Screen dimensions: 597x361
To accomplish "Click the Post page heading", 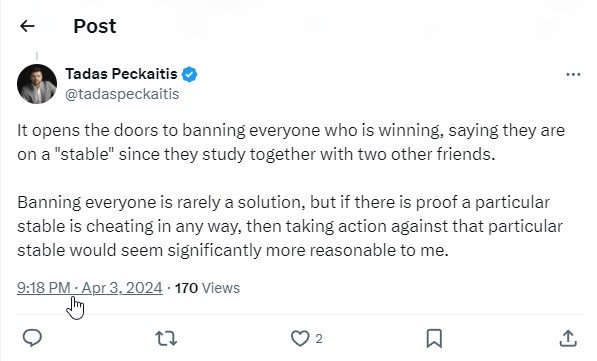I will click(x=95, y=26).
